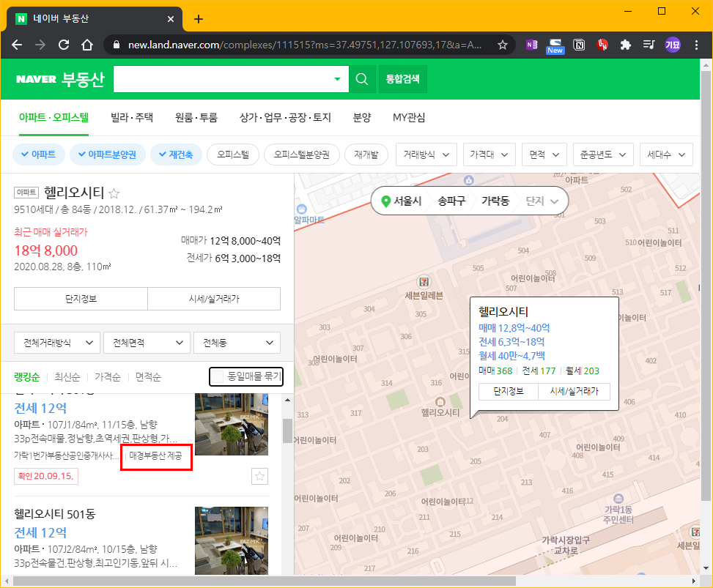Image resolution: width=713 pixels, height=588 pixels.
Task: Open the Extensions puzzle-piece menu
Action: pos(626,45)
